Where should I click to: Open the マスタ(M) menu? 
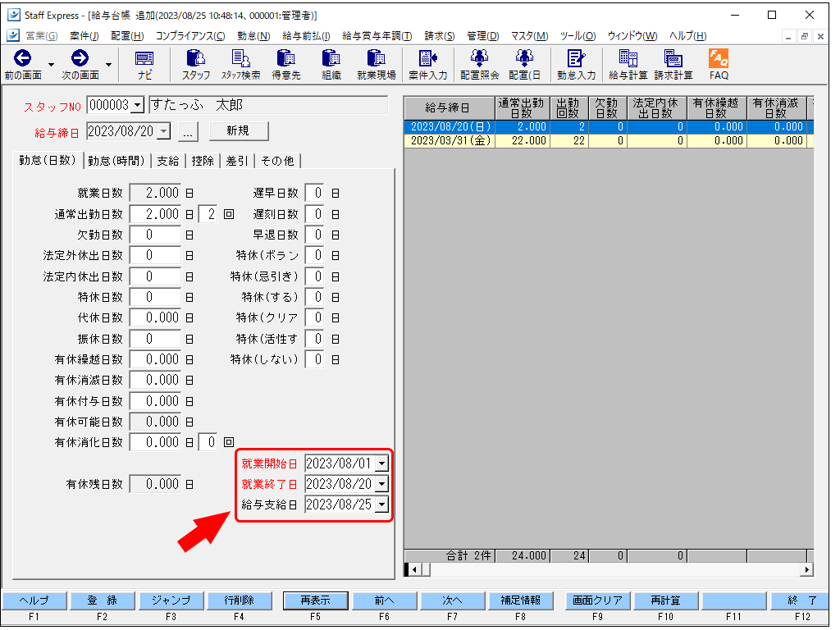tap(529, 36)
